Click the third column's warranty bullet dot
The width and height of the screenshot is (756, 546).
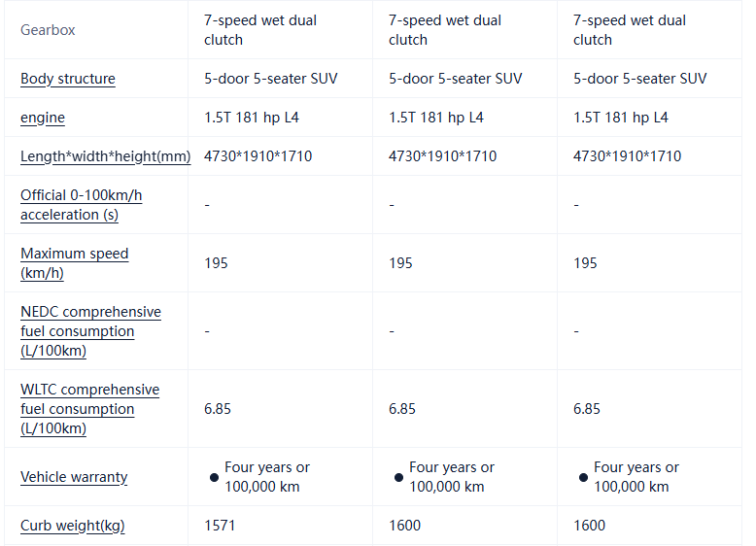coord(583,477)
